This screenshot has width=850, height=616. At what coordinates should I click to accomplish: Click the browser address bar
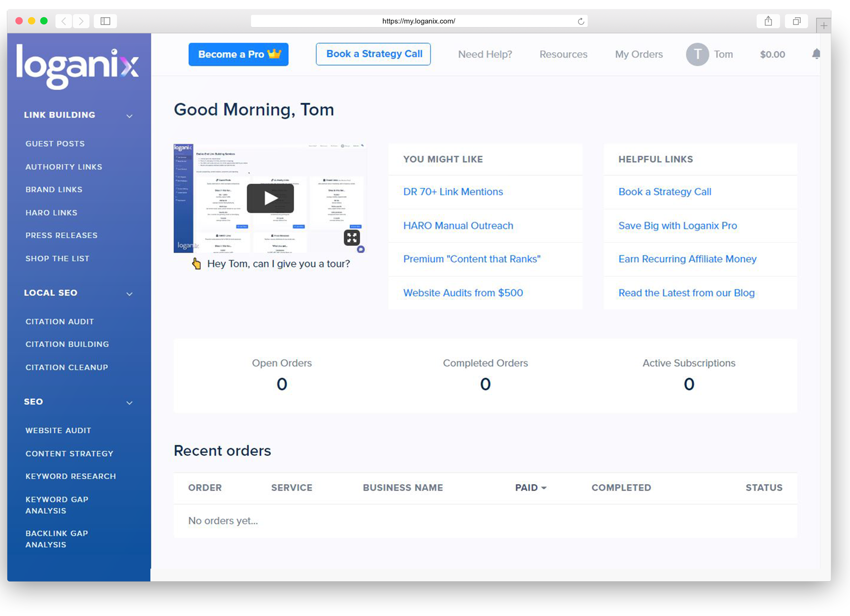[418, 21]
